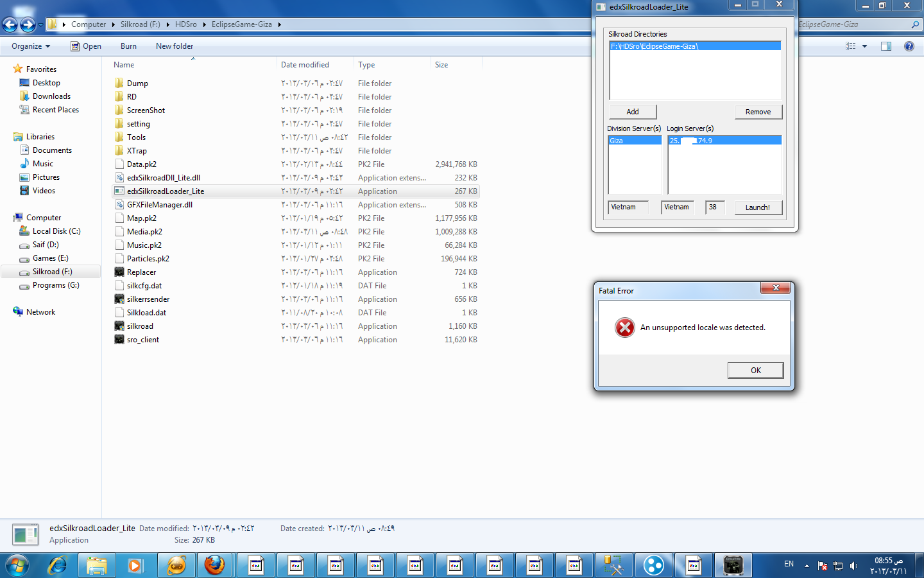Select the silkroad application icon

tap(119, 326)
